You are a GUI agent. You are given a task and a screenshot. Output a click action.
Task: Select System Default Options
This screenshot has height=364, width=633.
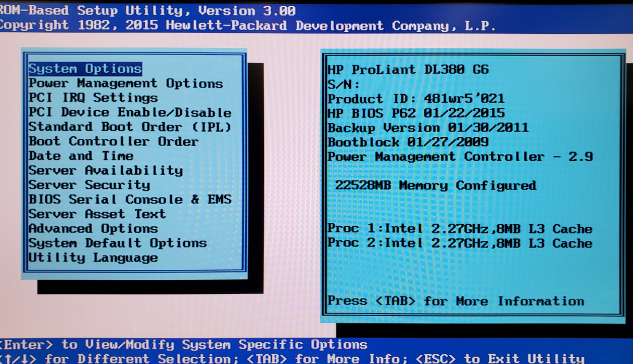(x=118, y=243)
